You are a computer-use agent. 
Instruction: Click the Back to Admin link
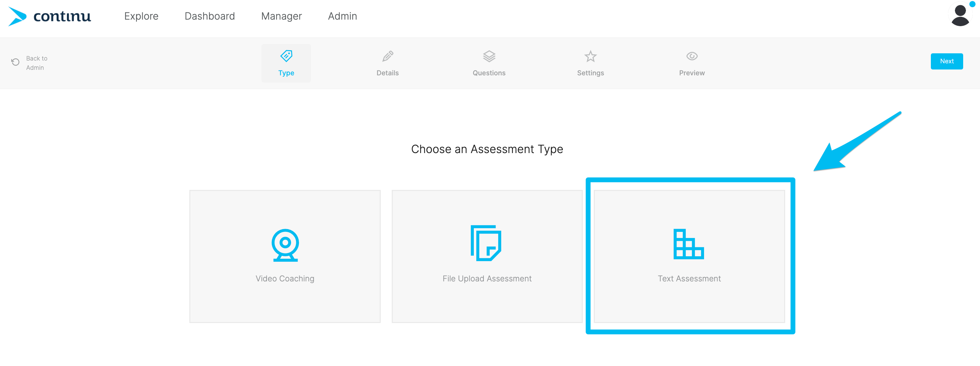point(36,63)
